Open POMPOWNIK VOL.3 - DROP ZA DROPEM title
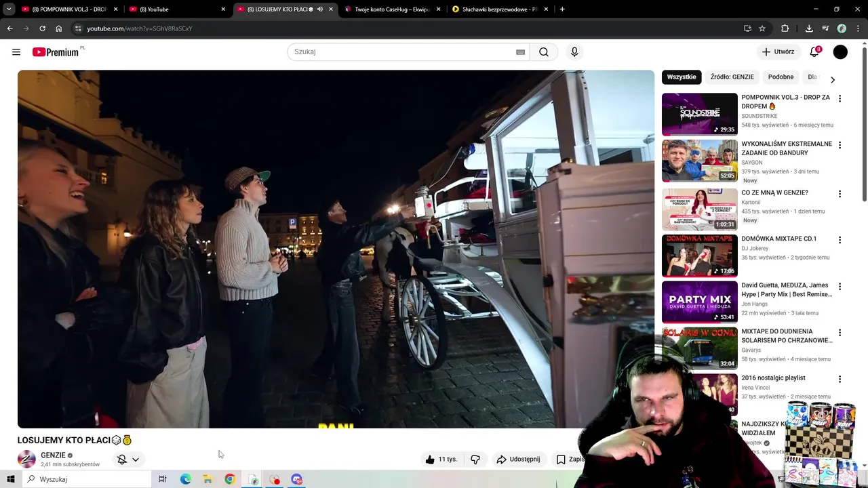868x488 pixels. click(785, 102)
